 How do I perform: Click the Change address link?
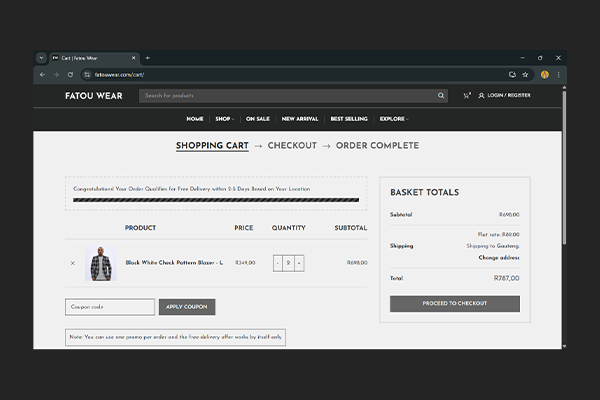[x=498, y=257]
